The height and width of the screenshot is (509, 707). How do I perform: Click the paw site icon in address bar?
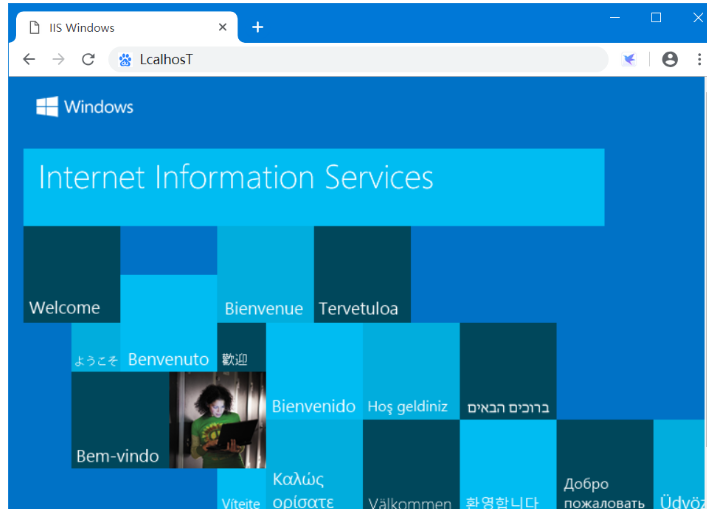[x=125, y=60]
